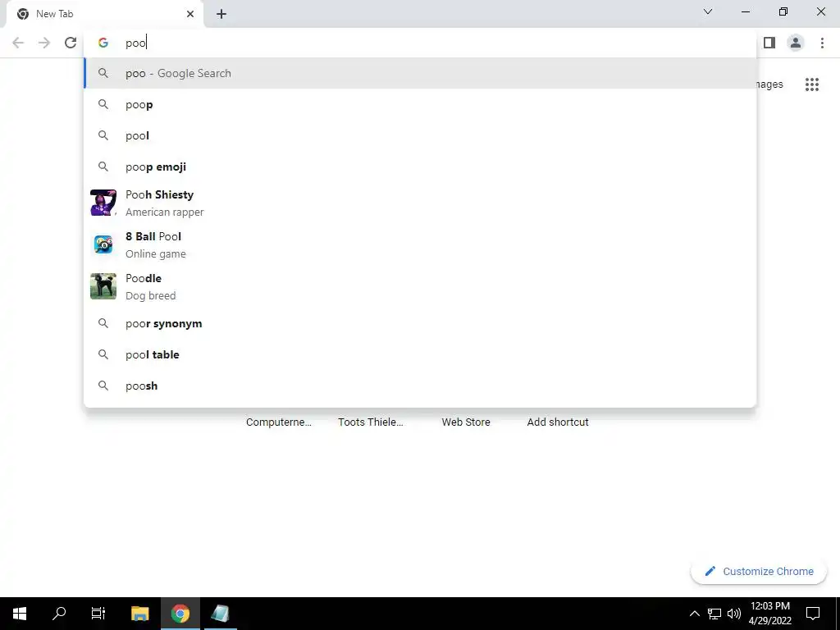This screenshot has width=840, height=630.
Task: Click network icon in system tray
Action: click(714, 614)
